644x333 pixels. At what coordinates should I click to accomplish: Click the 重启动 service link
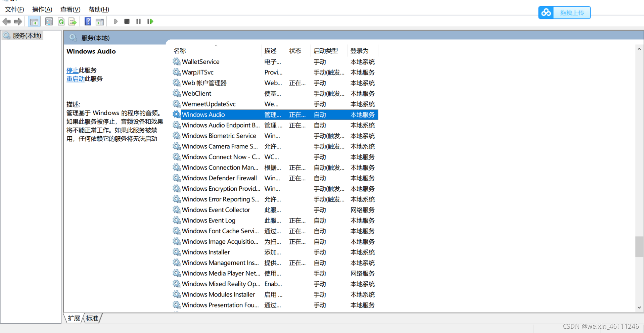coord(76,79)
